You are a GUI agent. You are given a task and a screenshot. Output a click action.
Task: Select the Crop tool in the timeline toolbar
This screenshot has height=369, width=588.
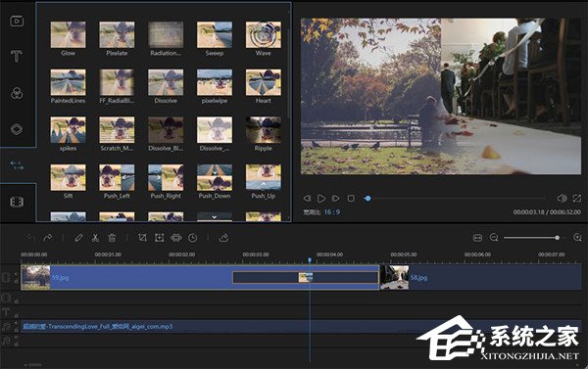pyautogui.click(x=142, y=238)
